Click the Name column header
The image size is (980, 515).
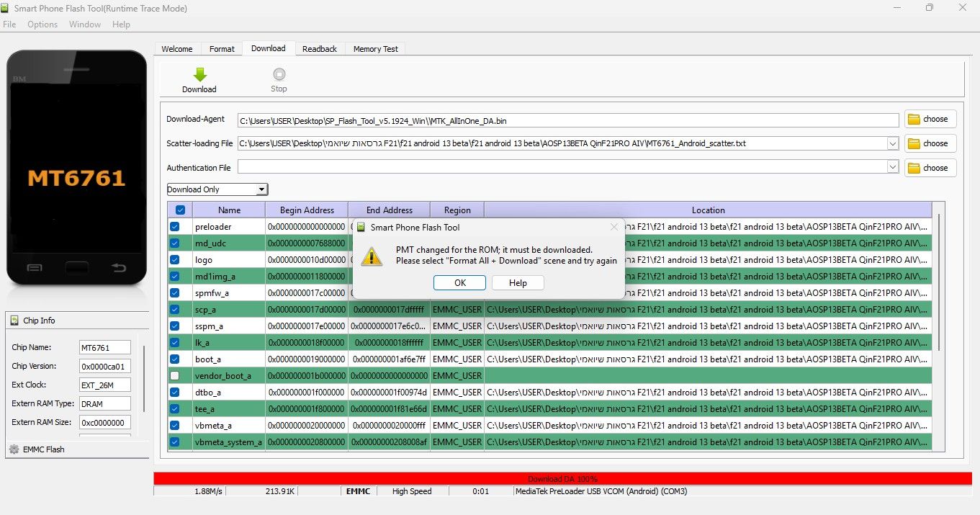pos(229,210)
